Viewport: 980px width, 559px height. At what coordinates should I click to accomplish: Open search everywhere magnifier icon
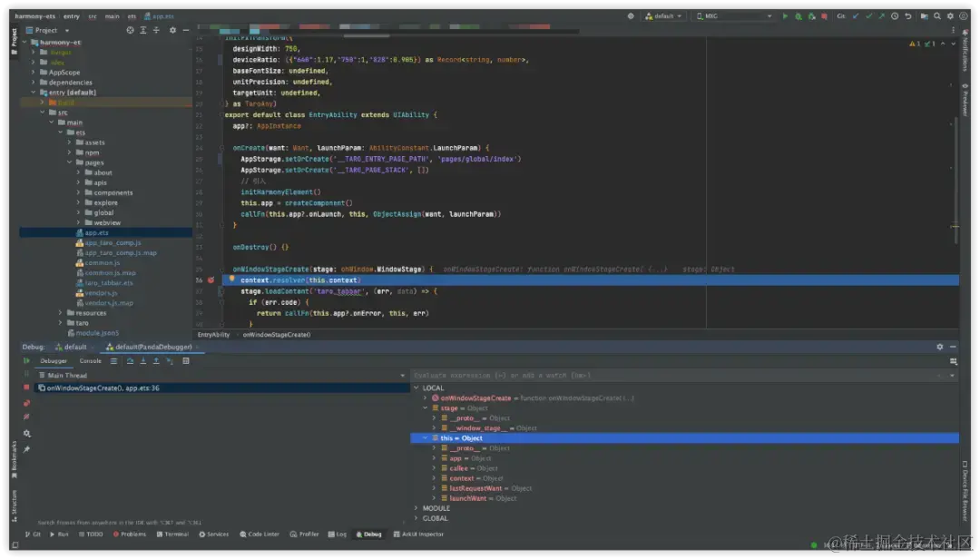936,16
